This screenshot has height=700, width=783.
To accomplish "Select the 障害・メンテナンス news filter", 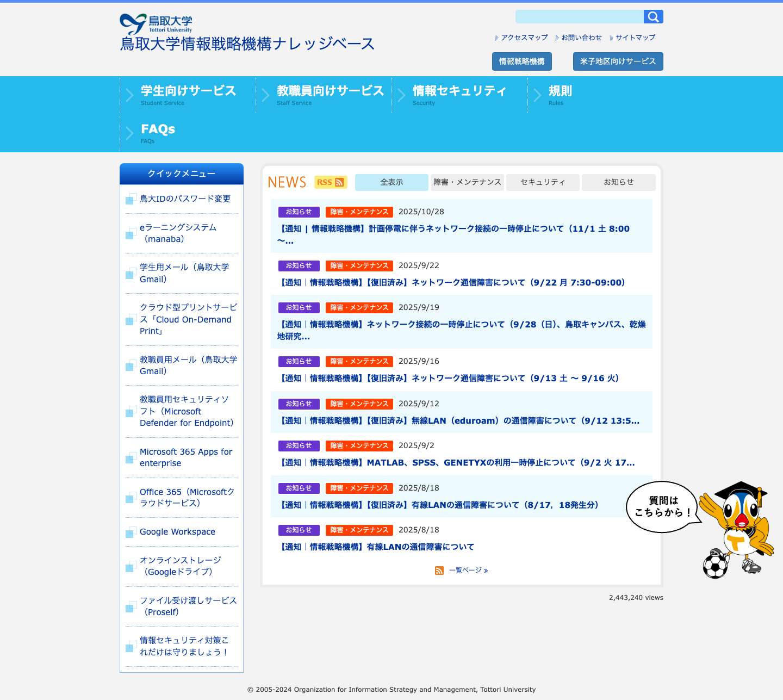I will point(467,182).
